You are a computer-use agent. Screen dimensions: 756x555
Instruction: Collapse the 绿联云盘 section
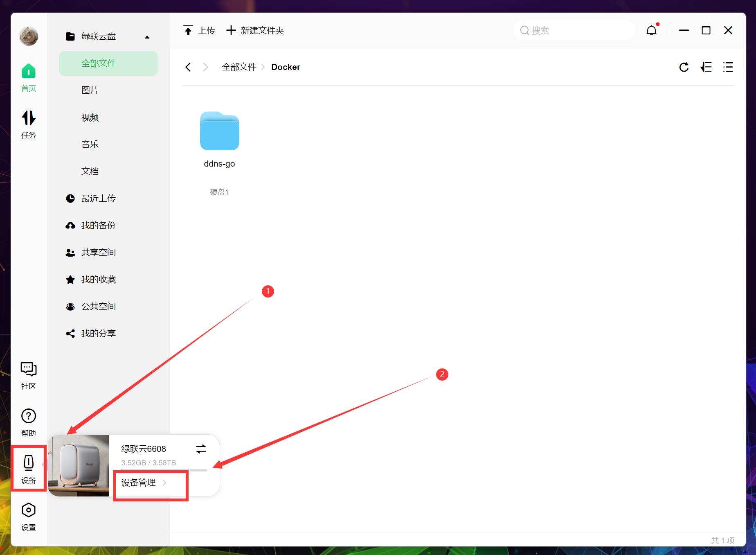point(147,37)
